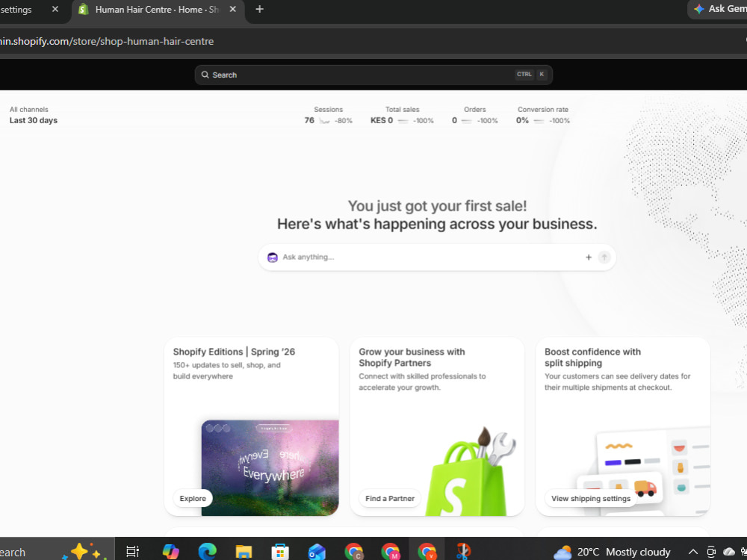Screen dimensions: 747x560
Task: Click the Shopify Editions | Spring '26 heading
Action: pos(234,352)
